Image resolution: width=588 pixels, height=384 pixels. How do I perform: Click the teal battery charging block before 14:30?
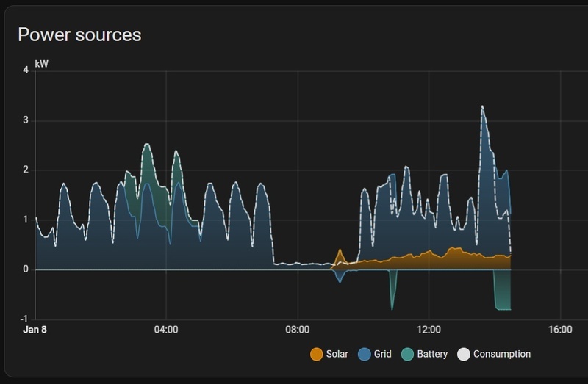coord(502,290)
